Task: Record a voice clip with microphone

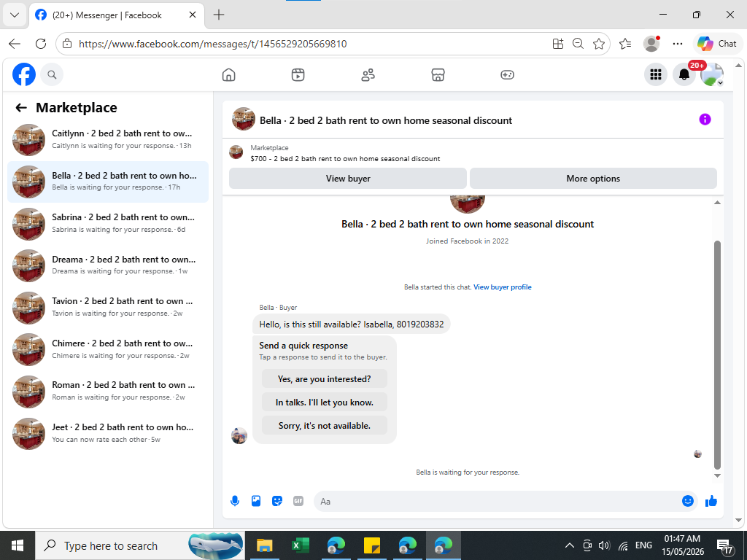Action: (x=235, y=501)
